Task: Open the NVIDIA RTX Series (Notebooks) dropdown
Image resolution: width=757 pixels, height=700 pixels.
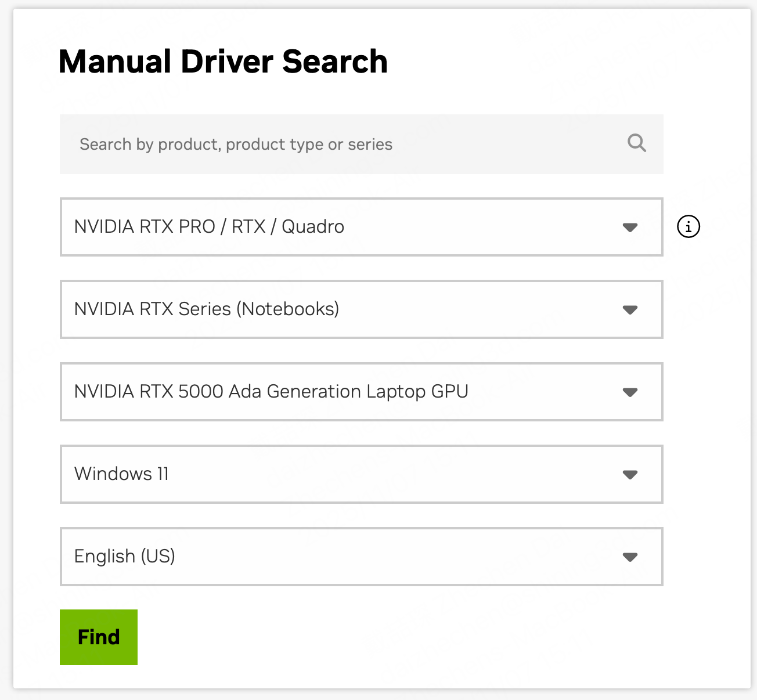Action: tap(361, 309)
